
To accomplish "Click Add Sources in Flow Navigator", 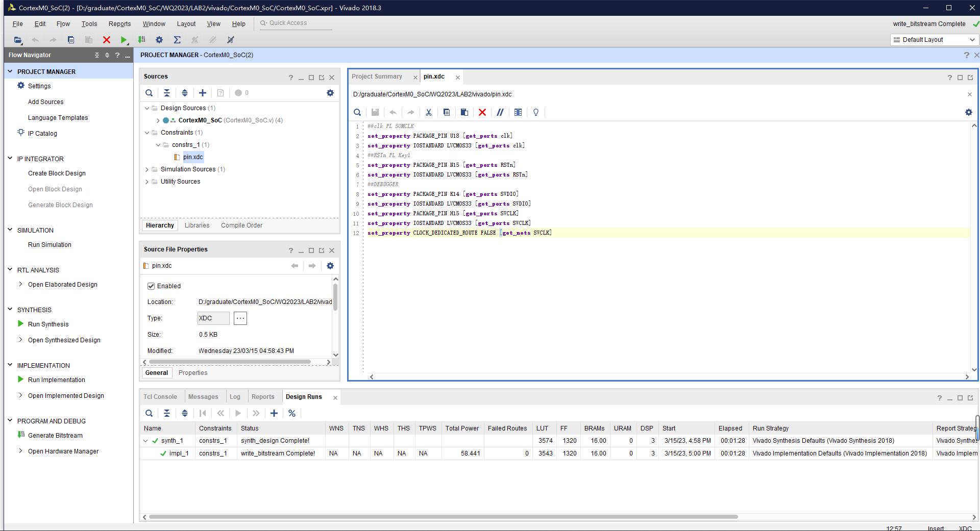I will click(x=45, y=102).
